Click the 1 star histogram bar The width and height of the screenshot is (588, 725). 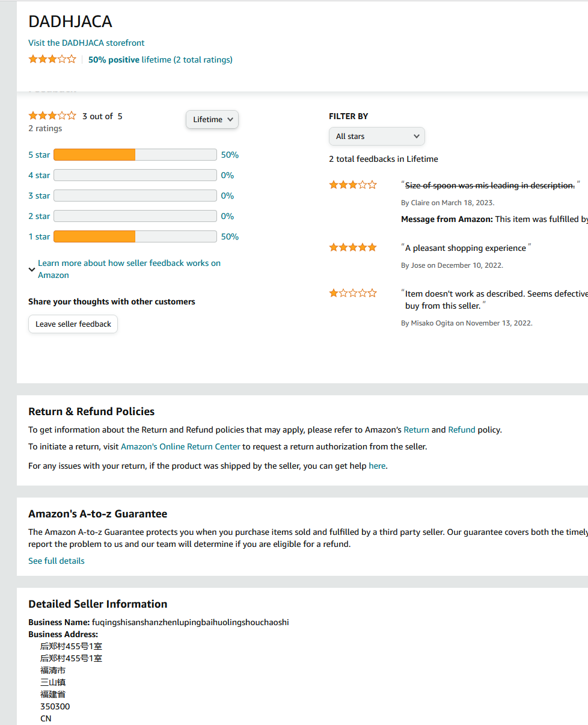(135, 237)
